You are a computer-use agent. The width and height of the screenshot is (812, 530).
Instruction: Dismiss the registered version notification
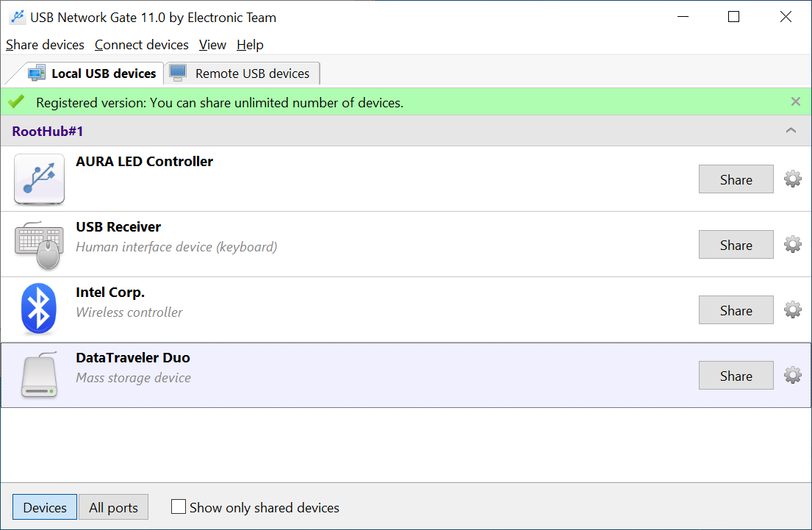796,101
